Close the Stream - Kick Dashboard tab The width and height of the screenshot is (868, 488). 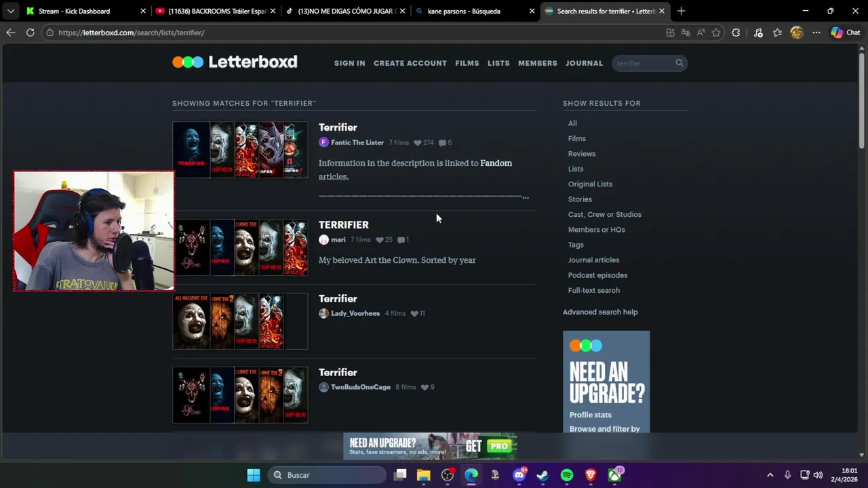[142, 11]
